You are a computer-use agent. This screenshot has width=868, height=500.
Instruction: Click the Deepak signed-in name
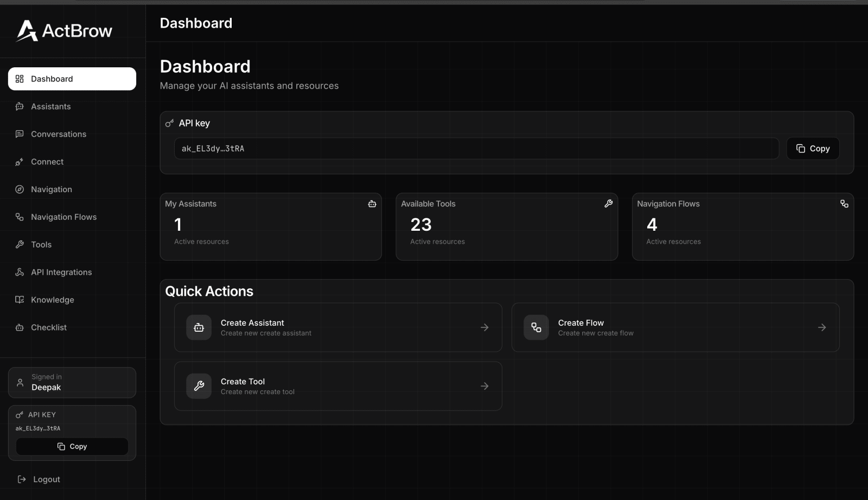46,387
